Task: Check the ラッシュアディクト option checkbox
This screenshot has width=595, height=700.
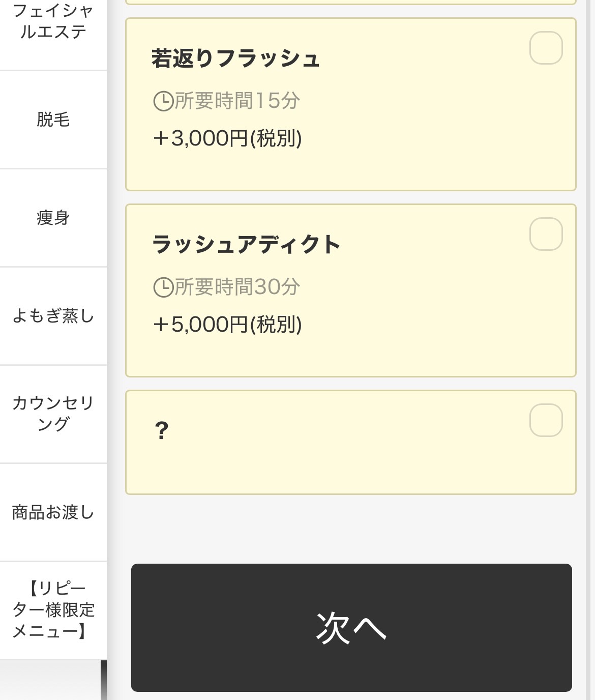Action: [x=546, y=234]
